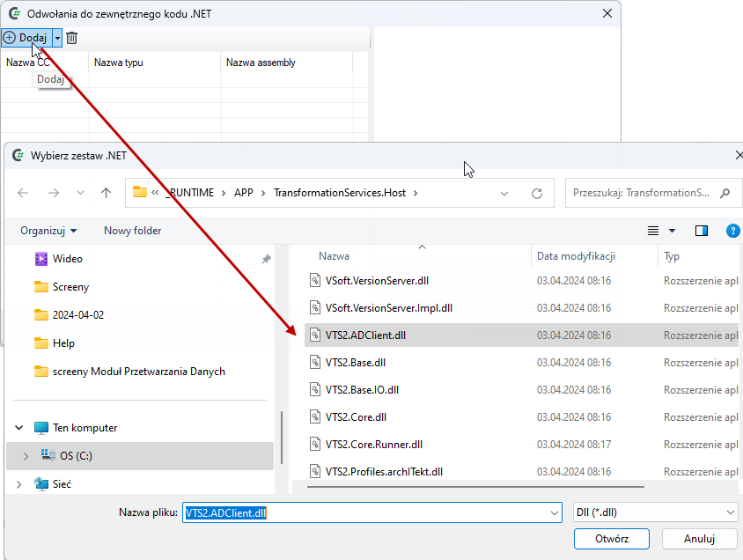Screen dimensions: 743x560
Task: Click the magnifier search icon
Action: [x=725, y=193]
